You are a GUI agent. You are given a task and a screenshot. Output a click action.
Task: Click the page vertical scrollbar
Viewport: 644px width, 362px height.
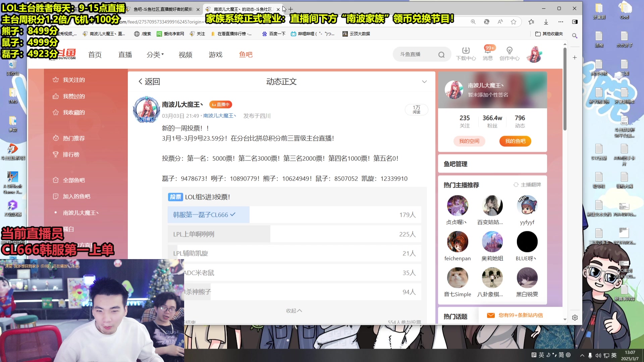tap(565, 89)
